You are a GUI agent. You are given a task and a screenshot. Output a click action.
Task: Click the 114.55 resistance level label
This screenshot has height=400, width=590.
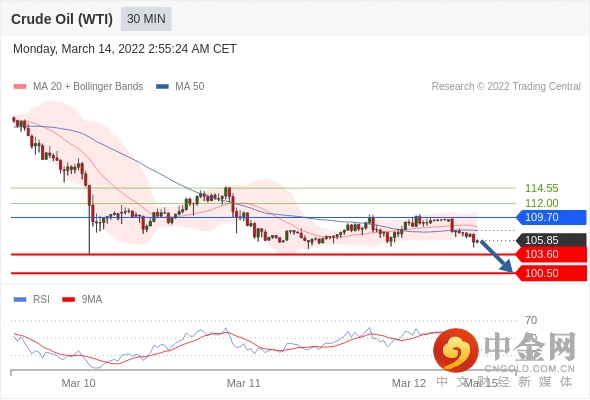(541, 188)
